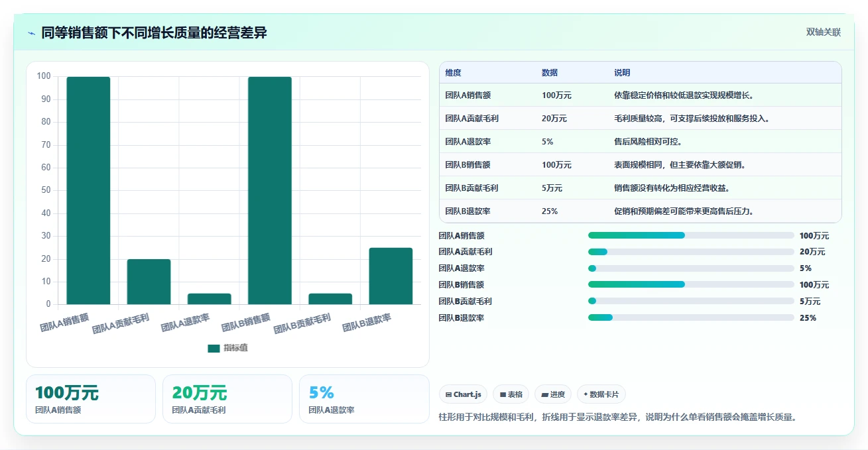Click the description 依靠稳定价格和较低退款实现规模增长。
This screenshot has width=868, height=450.
click(684, 95)
